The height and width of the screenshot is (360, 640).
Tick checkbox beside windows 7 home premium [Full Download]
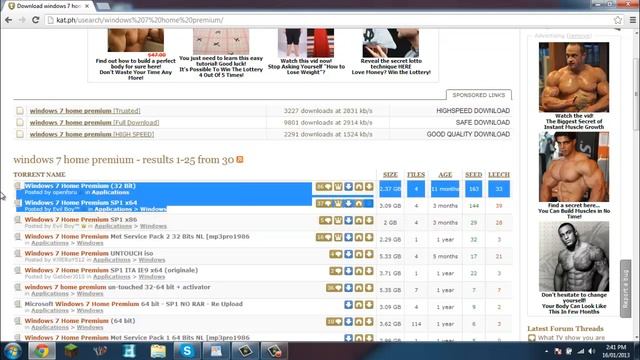(20, 122)
